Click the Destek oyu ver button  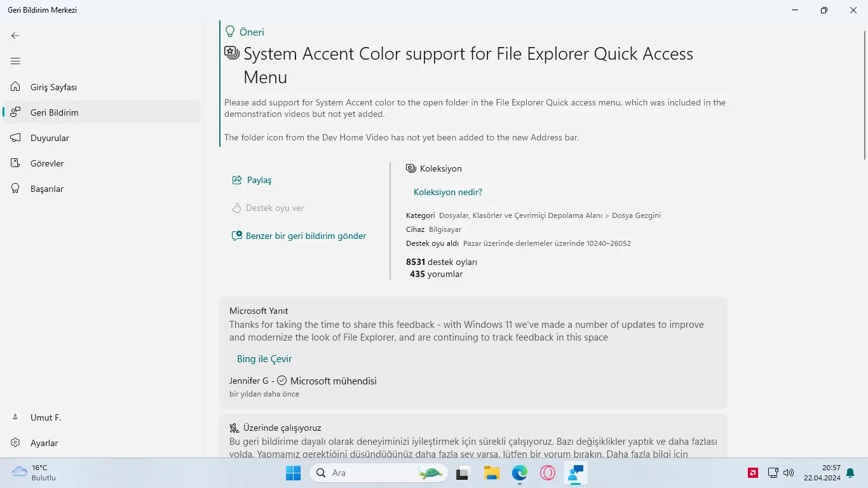pyautogui.click(x=268, y=208)
